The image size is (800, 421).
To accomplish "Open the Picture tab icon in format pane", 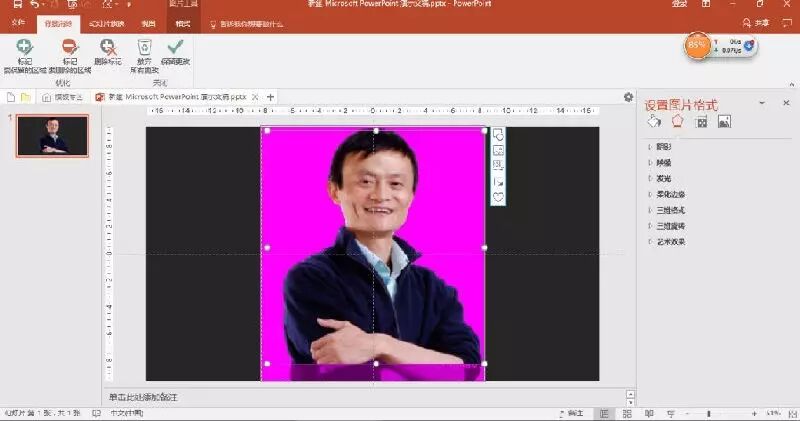I will point(724,121).
